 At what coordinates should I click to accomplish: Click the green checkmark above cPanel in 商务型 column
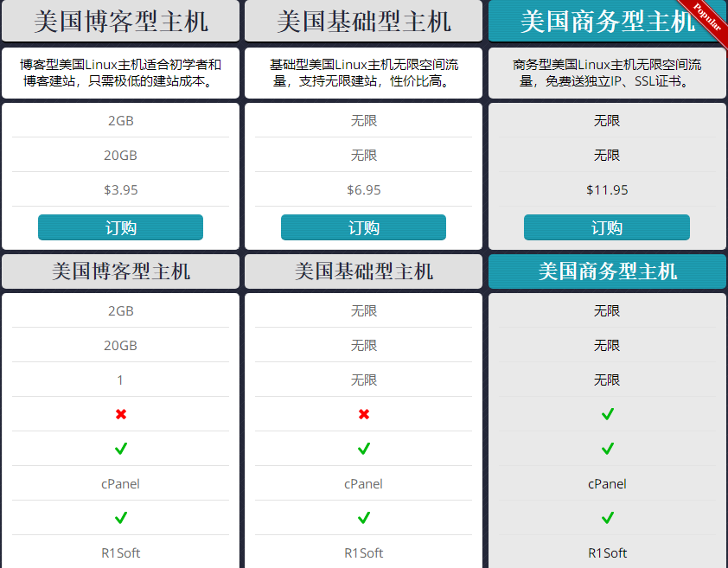coord(607,449)
